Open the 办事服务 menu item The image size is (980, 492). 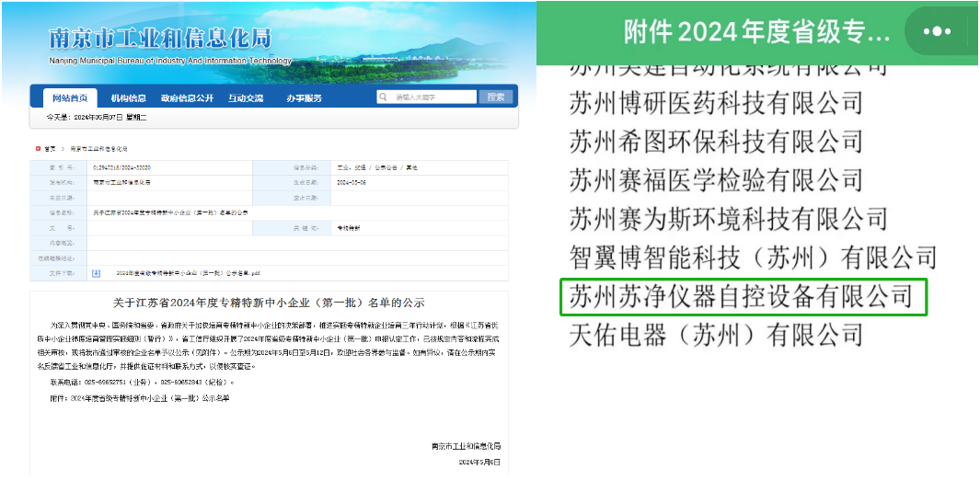[305, 98]
